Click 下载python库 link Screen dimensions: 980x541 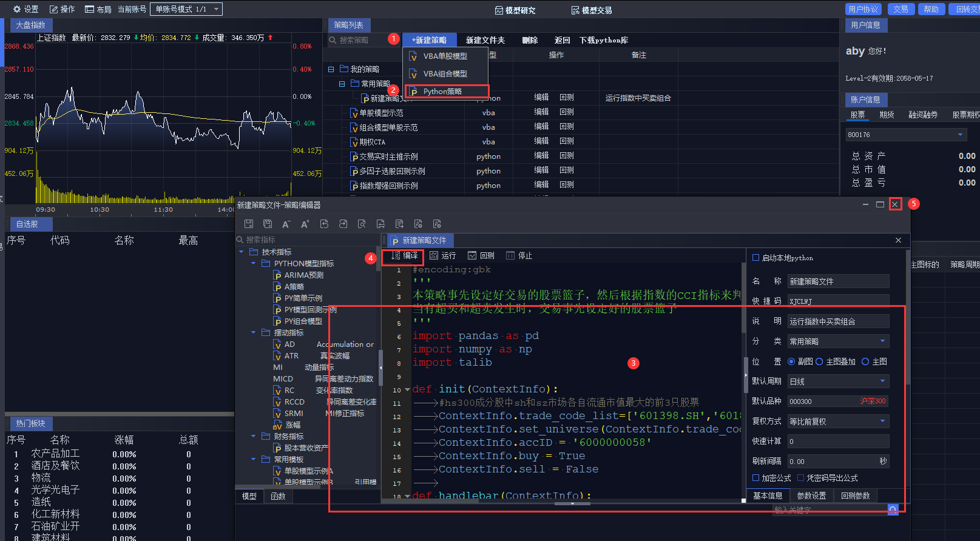(x=604, y=40)
